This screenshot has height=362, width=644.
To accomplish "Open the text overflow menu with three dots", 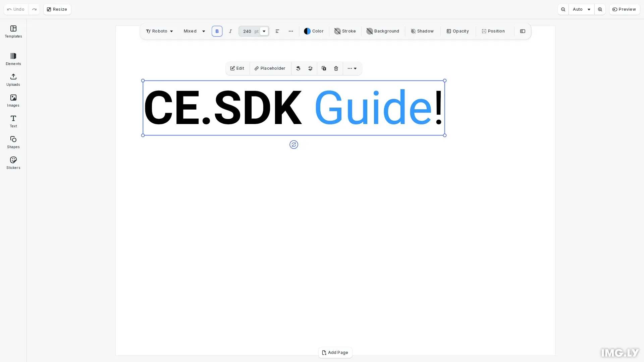I will coord(291,31).
